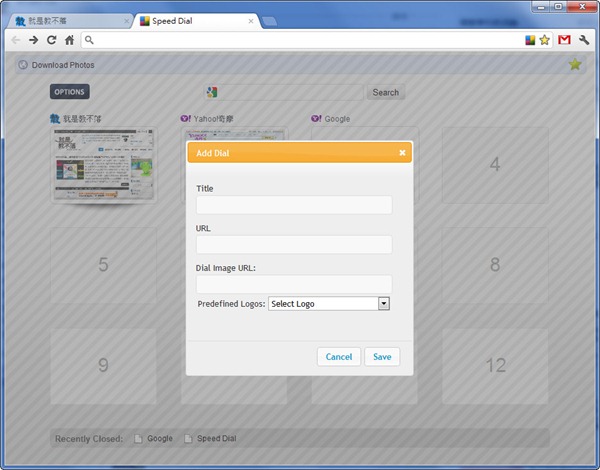Click the Speed Dial extension icon in address bar
This screenshot has height=470, width=600.
[x=530, y=40]
